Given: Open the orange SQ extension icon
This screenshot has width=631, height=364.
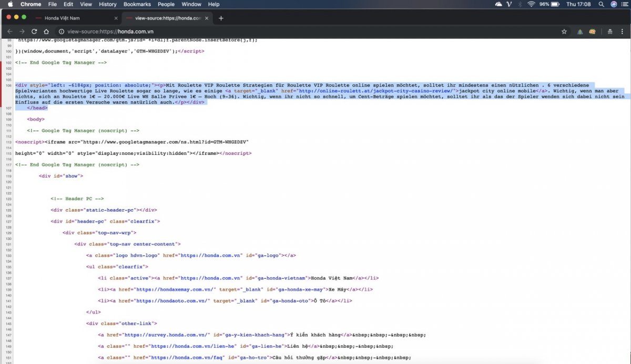Looking at the screenshot, I should 593,32.
